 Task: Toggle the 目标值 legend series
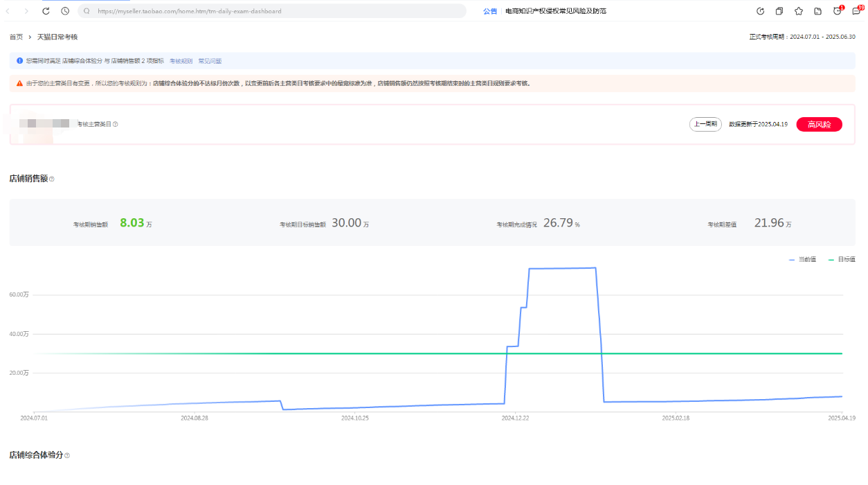pyautogui.click(x=842, y=259)
